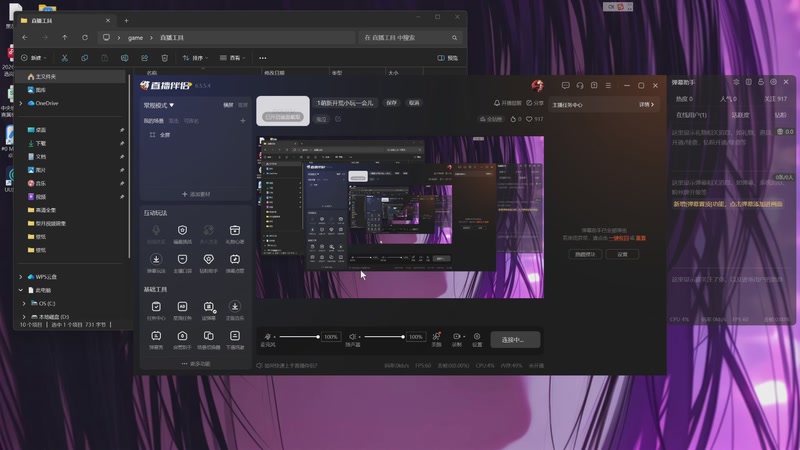Open 详情 in 主播任务中心
Screen dimensions: 800x450
tap(646, 105)
